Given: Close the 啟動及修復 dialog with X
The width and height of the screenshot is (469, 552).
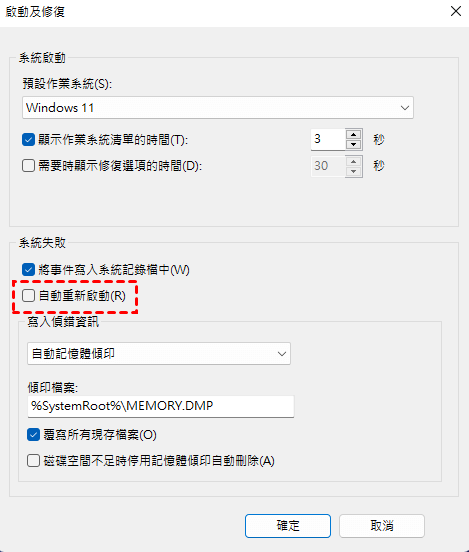Looking at the screenshot, I should 456,11.
